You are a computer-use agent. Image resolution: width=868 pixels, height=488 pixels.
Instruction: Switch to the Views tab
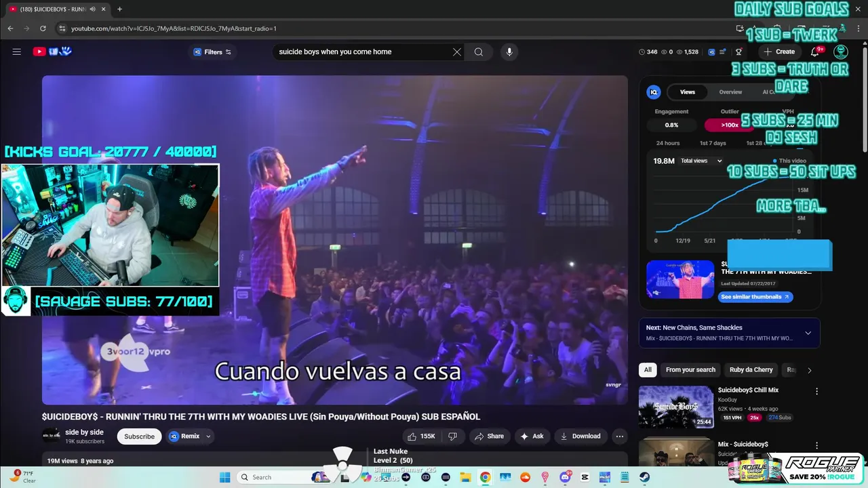point(688,92)
